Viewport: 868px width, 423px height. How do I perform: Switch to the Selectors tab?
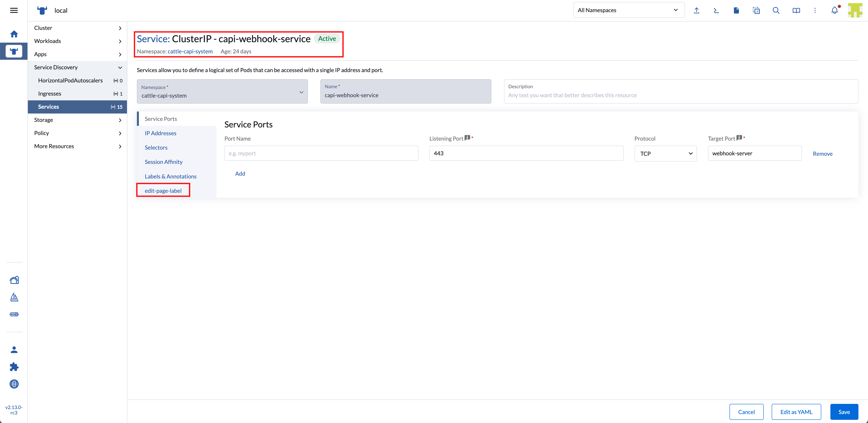pyautogui.click(x=156, y=147)
